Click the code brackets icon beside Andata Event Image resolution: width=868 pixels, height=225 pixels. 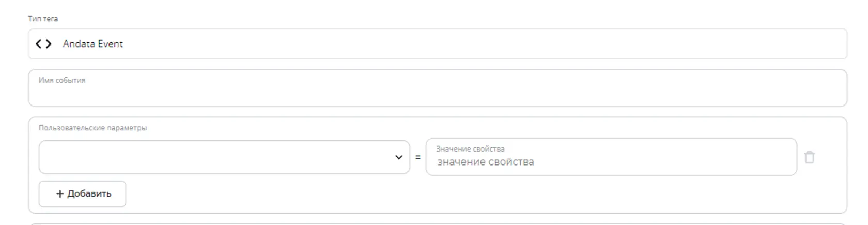[43, 44]
